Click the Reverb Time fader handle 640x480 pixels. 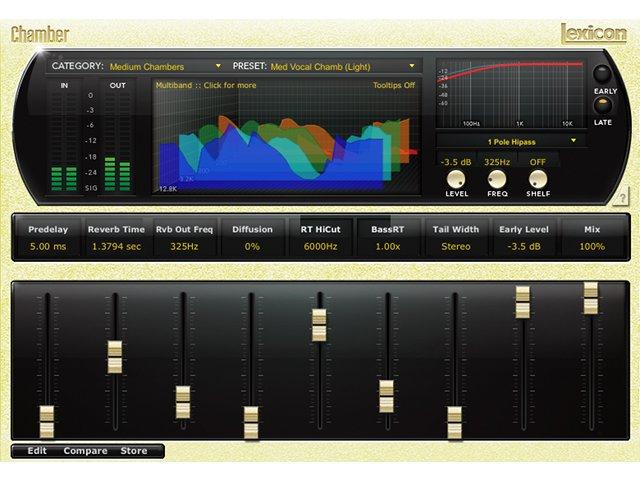115,356
